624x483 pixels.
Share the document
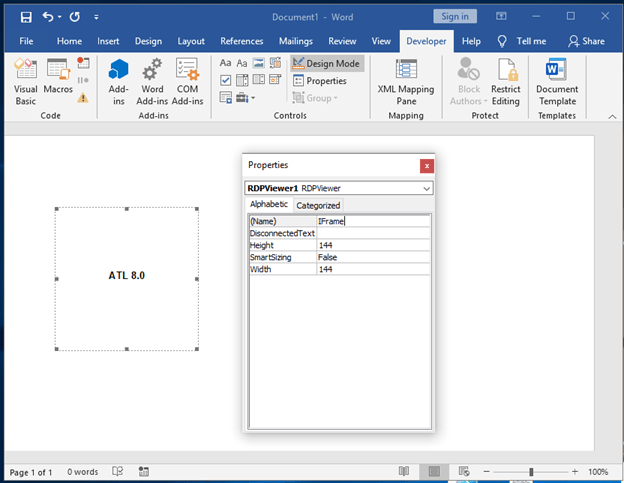tap(587, 41)
